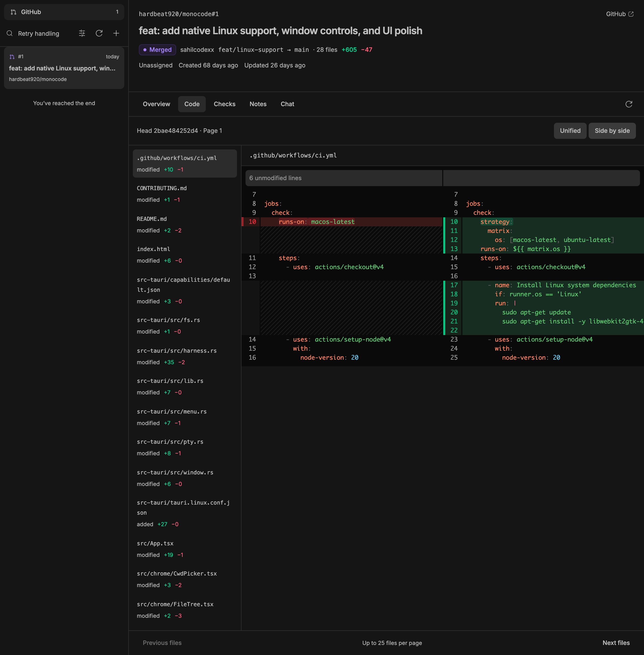The height and width of the screenshot is (655, 644).
Task: Switch to Unified diff view
Action: 570,131
